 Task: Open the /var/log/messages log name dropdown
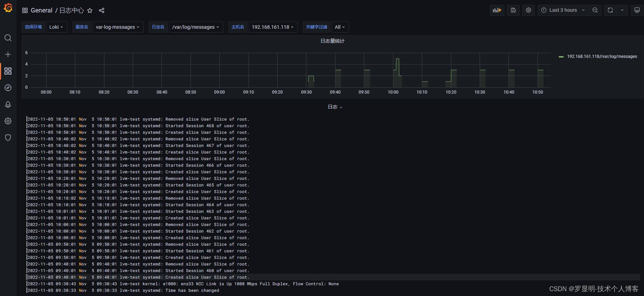pyautogui.click(x=196, y=27)
